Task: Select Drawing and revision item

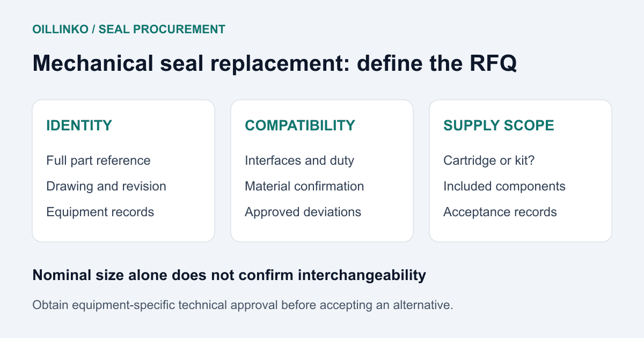Action: [106, 186]
